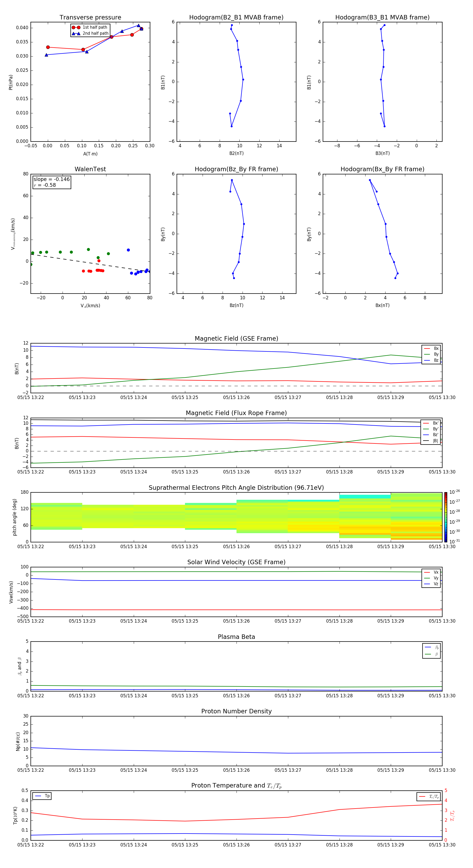Select the colorbar top tick label 10^-26
Viewport: 473px width, 868px height.
[455, 492]
